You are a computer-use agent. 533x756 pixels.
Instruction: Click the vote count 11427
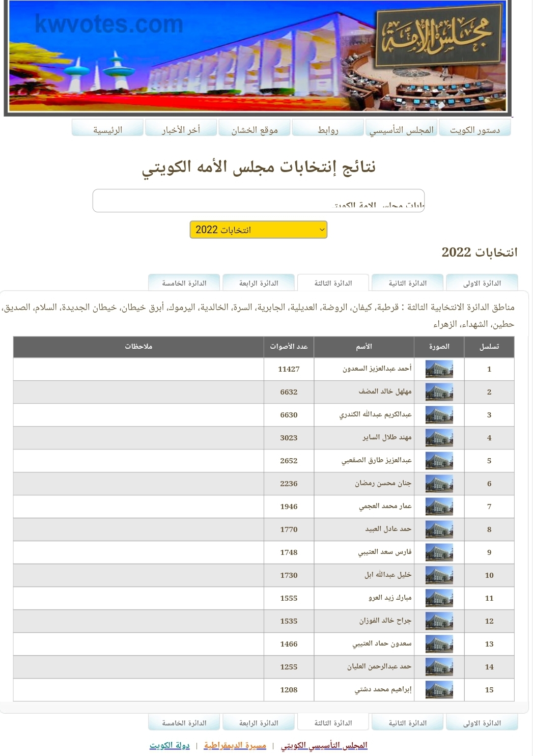[x=289, y=369]
